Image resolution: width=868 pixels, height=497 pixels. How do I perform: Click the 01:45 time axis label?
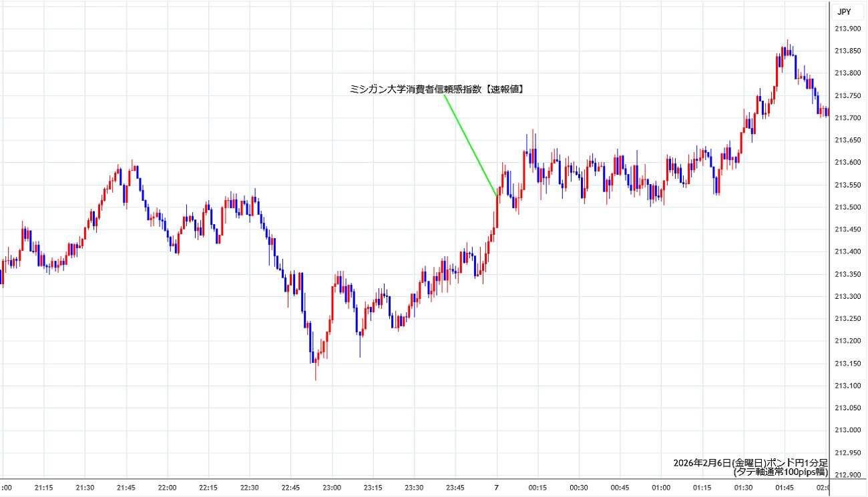pyautogui.click(x=784, y=488)
